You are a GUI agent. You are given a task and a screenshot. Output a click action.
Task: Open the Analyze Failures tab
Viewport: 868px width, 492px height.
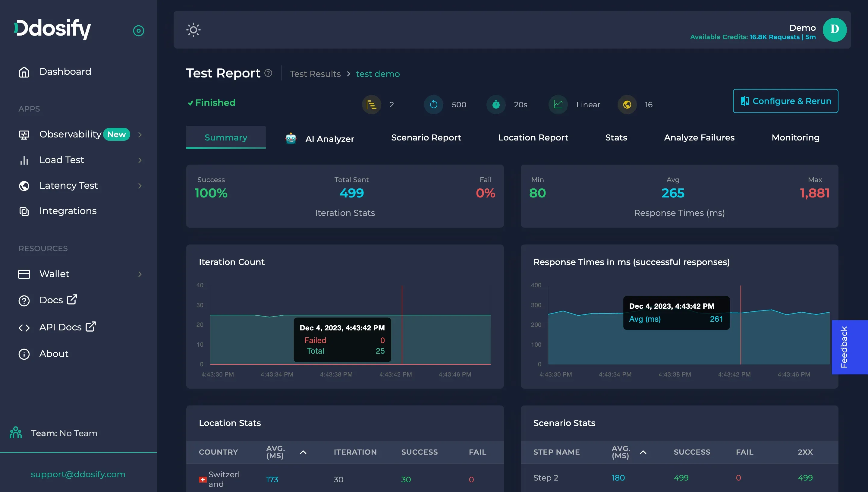point(699,137)
